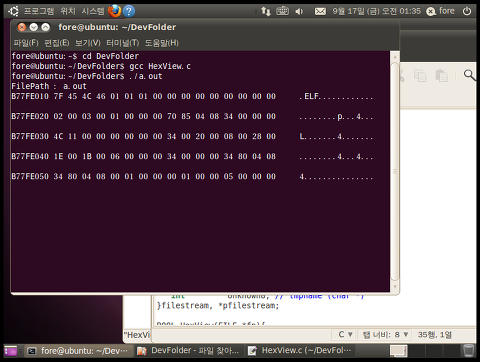This screenshot has height=362, width=480.
Task: Click the copy icon in gedit toolbar
Action: tap(420, 76)
